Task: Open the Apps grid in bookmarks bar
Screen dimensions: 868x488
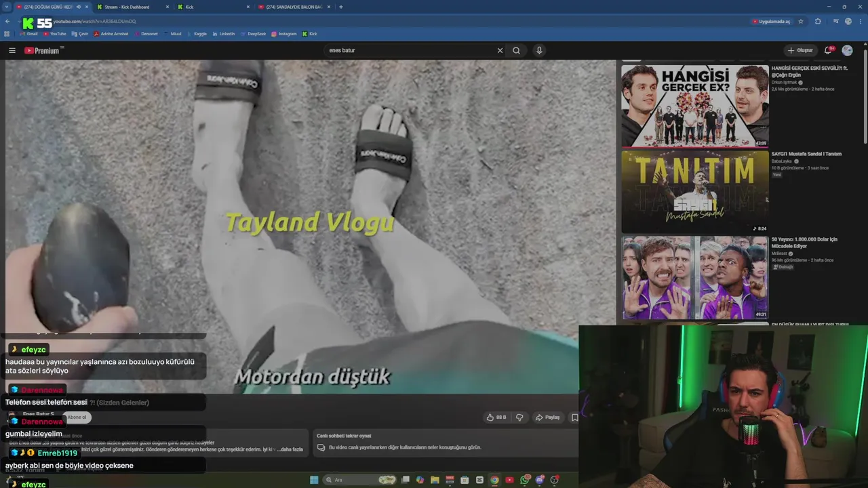Action: [x=7, y=33]
